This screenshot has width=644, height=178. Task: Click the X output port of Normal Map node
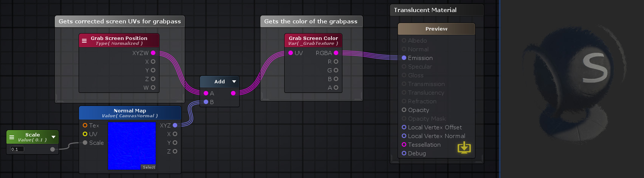pos(175,134)
